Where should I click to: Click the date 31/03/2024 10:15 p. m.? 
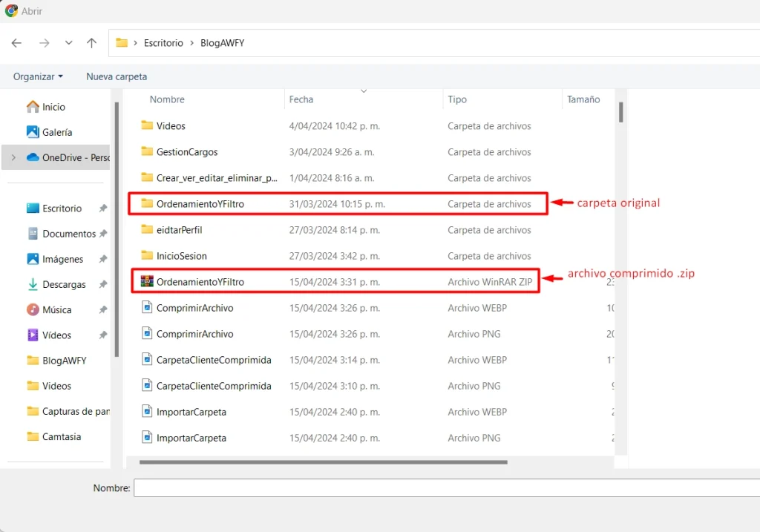[x=337, y=204]
